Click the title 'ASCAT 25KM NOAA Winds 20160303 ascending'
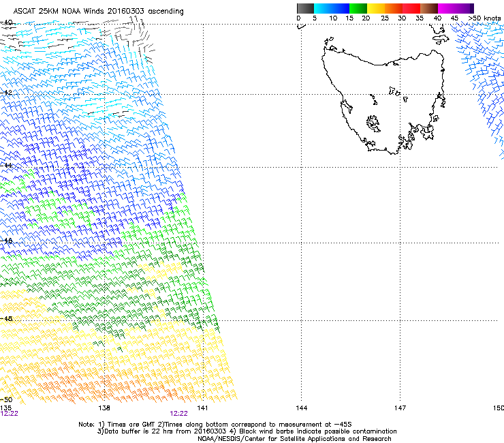 coord(98,11)
